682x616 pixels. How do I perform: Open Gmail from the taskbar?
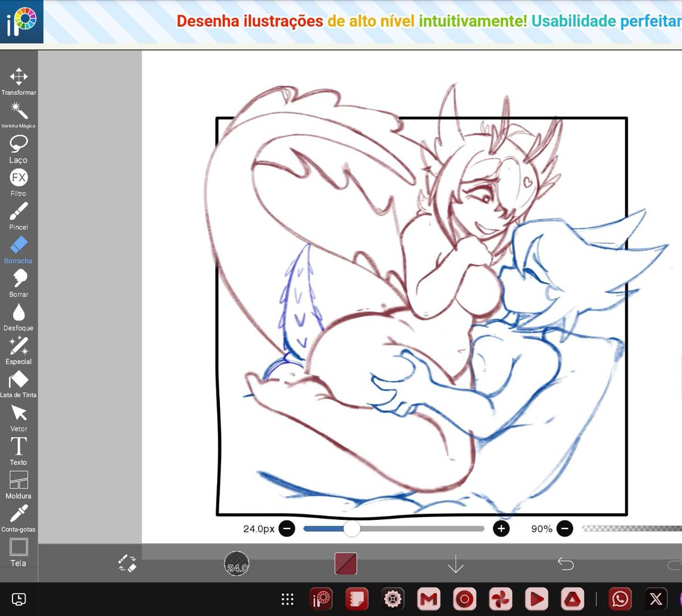(x=429, y=599)
